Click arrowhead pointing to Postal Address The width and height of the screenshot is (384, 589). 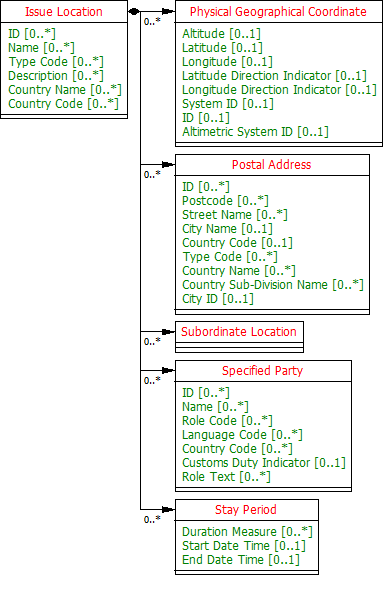pyautogui.click(x=169, y=165)
